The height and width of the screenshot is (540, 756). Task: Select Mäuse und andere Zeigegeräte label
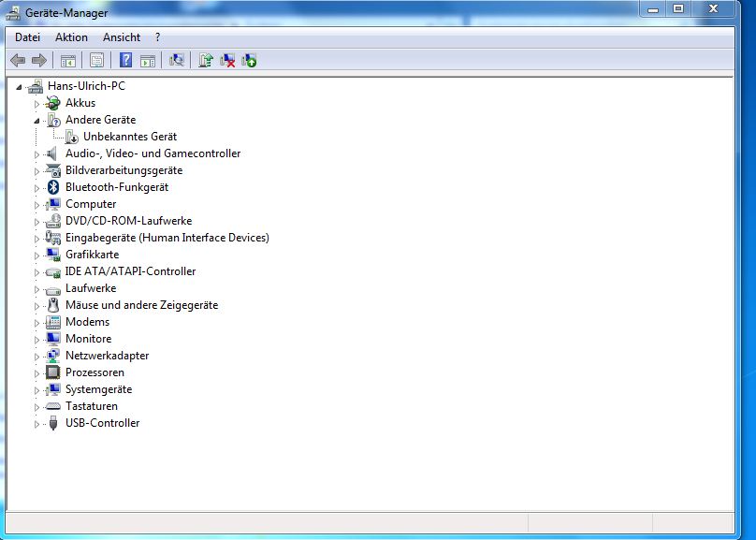pyautogui.click(x=142, y=305)
